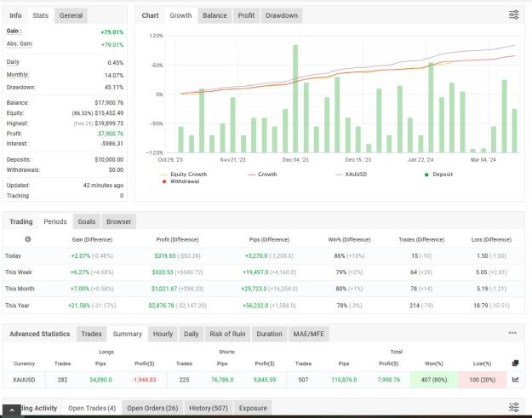
Task: Click the Monthly label
Action: tap(18, 75)
